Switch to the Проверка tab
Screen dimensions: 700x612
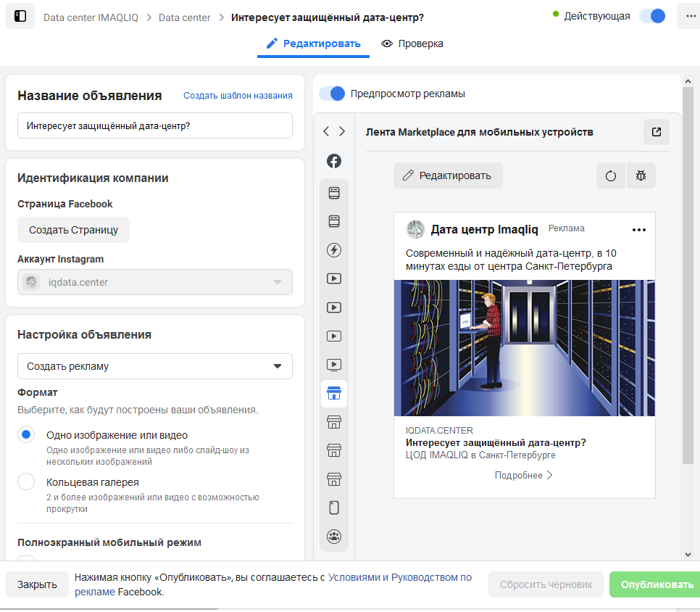tap(412, 44)
